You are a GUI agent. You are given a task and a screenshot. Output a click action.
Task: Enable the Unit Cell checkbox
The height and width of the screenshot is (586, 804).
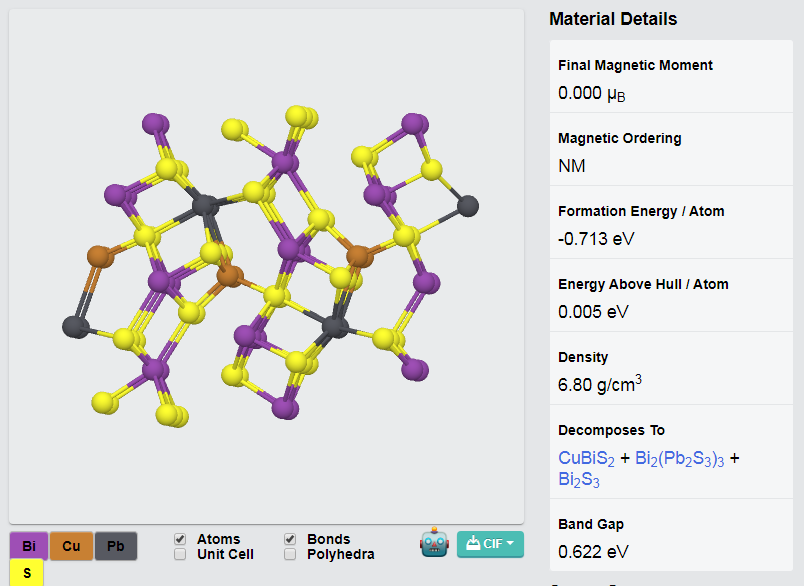180,554
